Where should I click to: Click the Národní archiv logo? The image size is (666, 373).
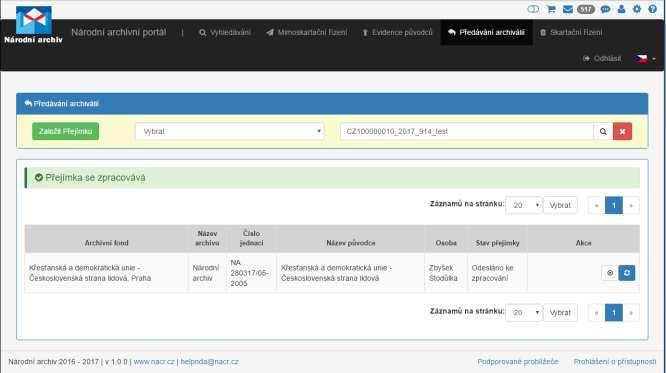(x=33, y=25)
